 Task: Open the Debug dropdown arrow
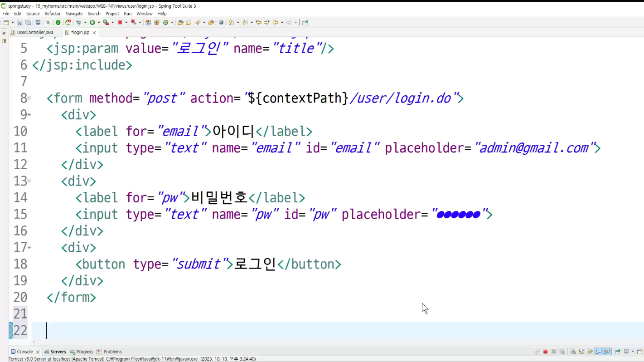point(85,22)
